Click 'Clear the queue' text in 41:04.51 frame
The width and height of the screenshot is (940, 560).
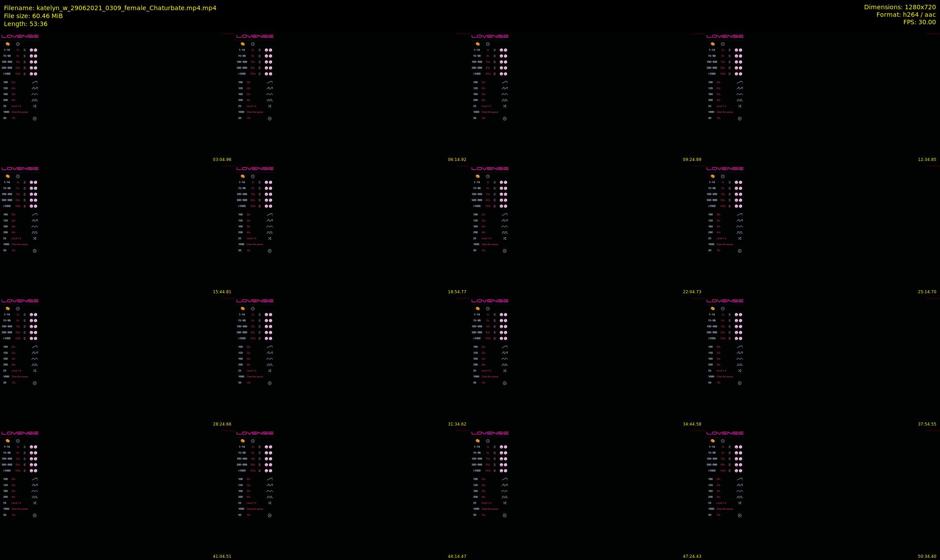point(20,509)
